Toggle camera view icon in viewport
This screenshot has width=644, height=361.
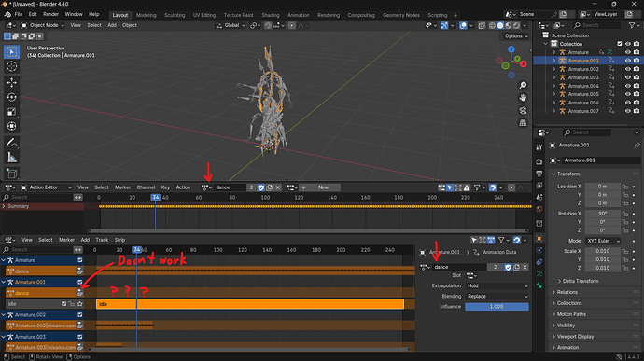523,110
